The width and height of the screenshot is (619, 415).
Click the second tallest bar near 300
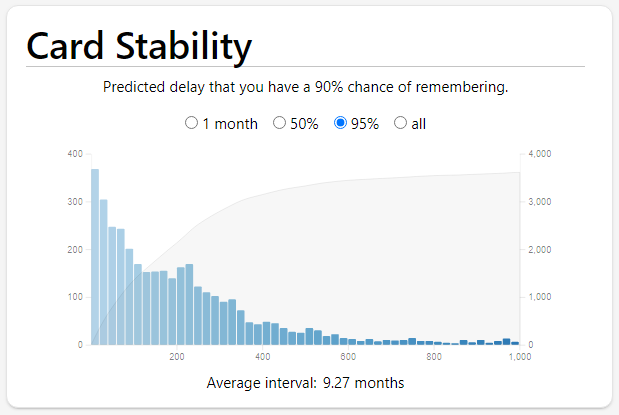[104, 272]
